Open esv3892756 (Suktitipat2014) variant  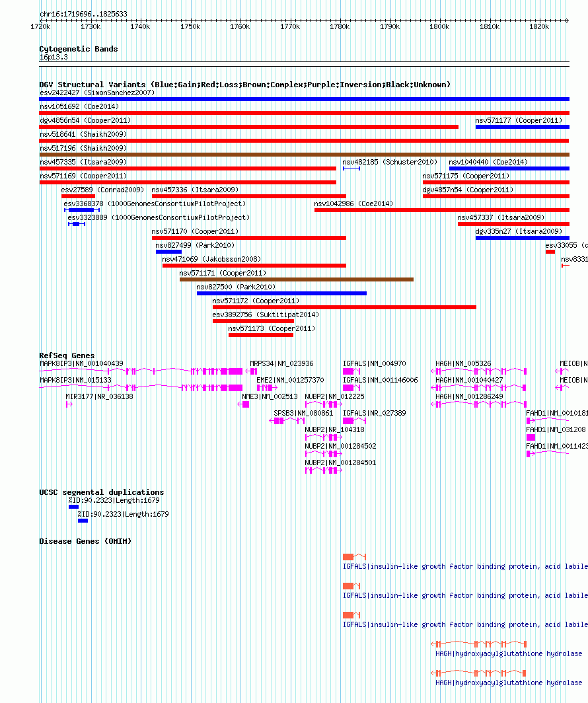click(x=253, y=322)
